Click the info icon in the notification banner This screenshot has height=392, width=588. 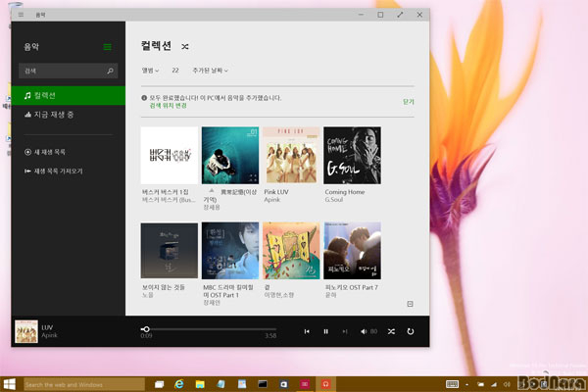point(144,98)
